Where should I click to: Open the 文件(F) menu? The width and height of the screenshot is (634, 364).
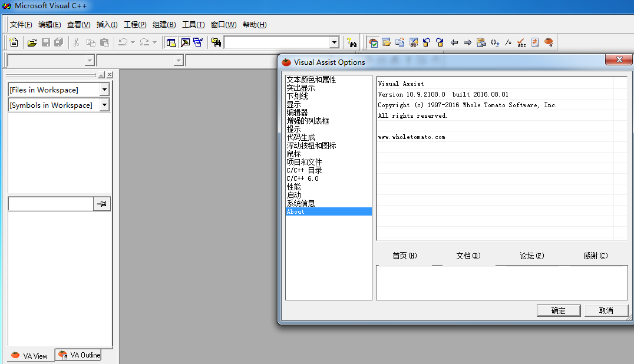pyautogui.click(x=21, y=25)
